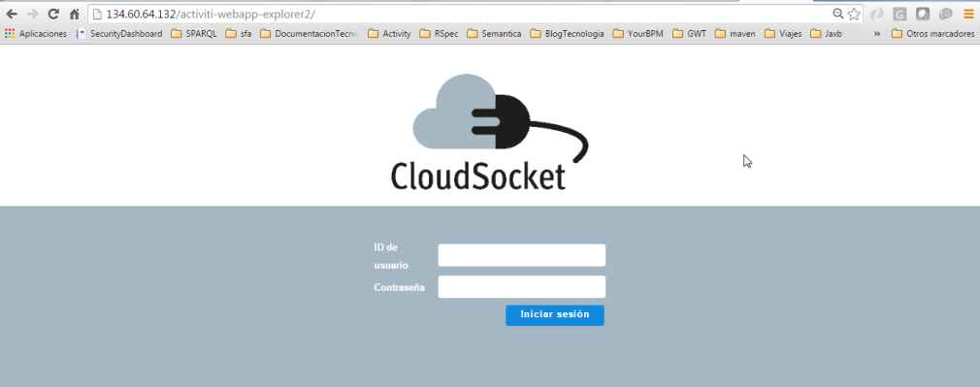Go to the Home icon
The width and height of the screenshot is (980, 387).
(75, 14)
